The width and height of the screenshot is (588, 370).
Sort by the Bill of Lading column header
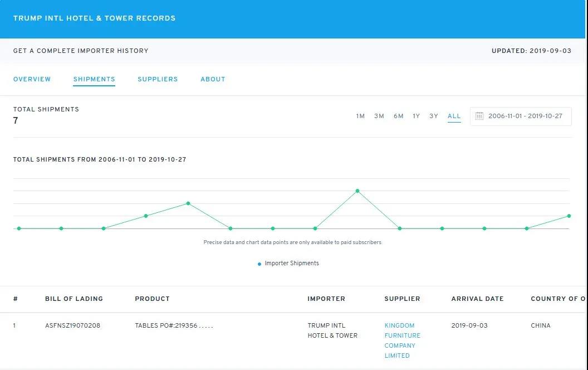point(74,299)
